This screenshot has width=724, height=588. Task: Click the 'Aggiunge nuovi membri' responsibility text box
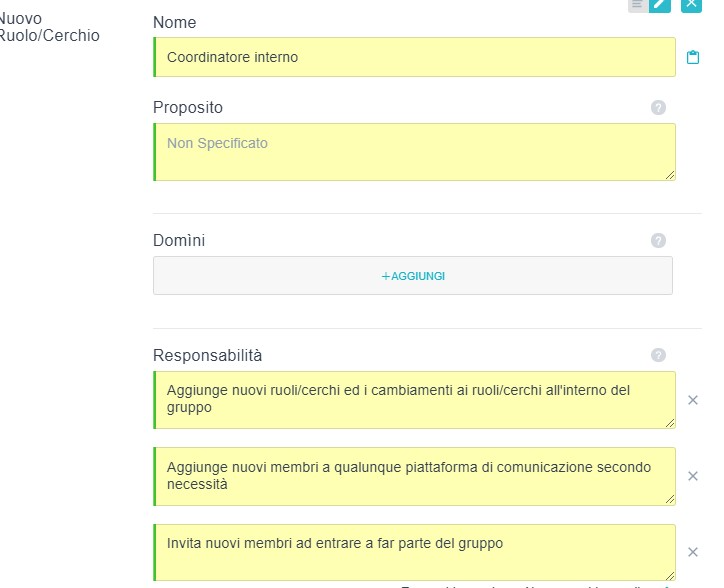415,476
